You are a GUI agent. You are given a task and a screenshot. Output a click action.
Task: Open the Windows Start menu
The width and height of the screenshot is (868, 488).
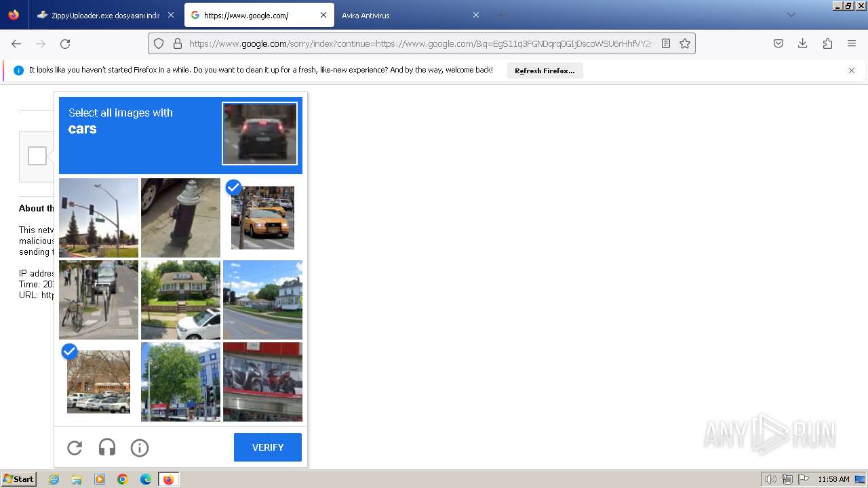click(x=19, y=479)
